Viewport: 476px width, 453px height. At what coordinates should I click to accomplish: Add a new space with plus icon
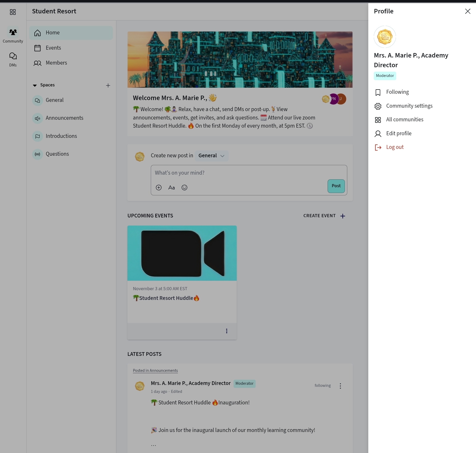point(108,85)
